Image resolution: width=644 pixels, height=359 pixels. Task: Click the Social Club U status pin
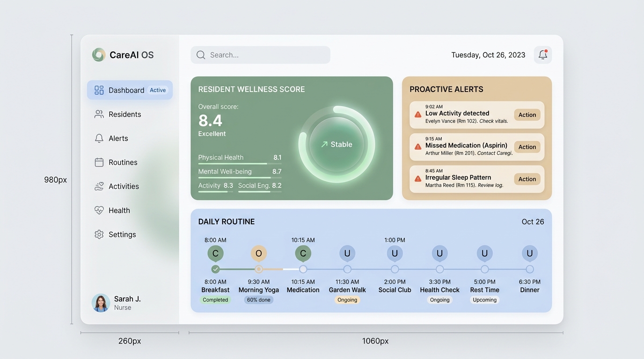coord(395,254)
